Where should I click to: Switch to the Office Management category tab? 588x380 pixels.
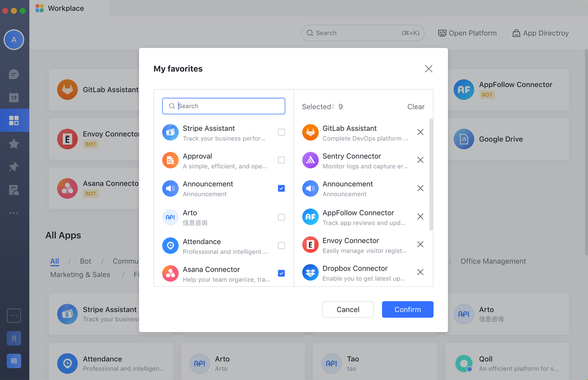[493, 261]
